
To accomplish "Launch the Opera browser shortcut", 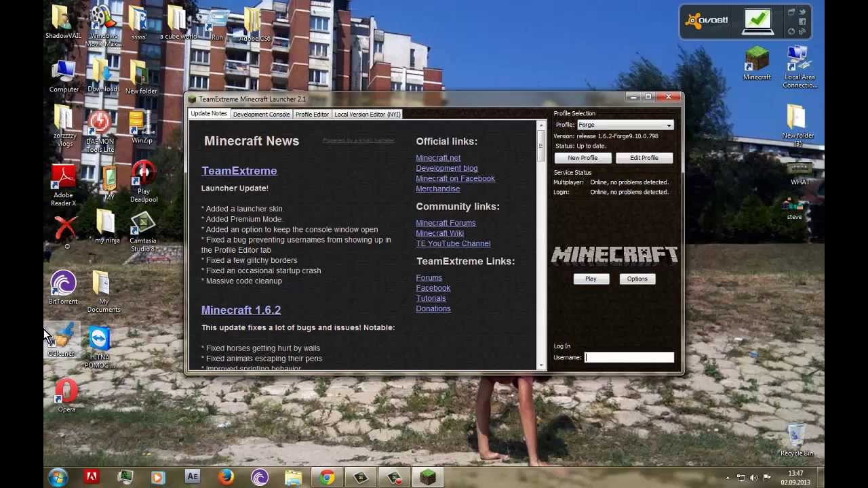I will 66,396.
